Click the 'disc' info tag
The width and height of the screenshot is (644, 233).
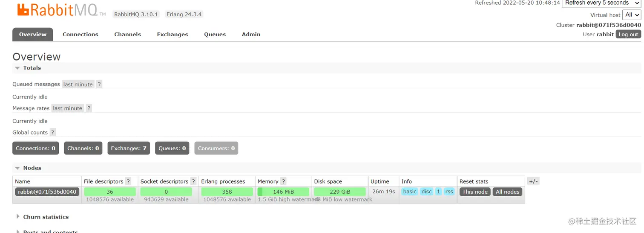[x=426, y=192]
